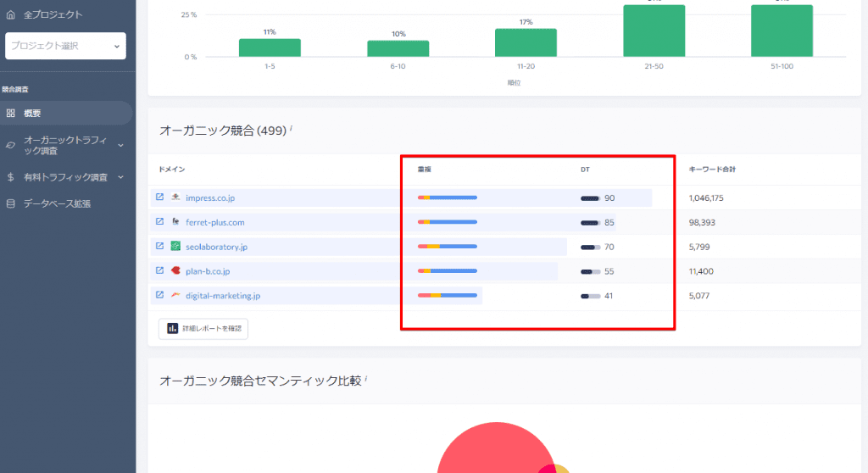
Task: Click DT value 90
Action: (609, 198)
